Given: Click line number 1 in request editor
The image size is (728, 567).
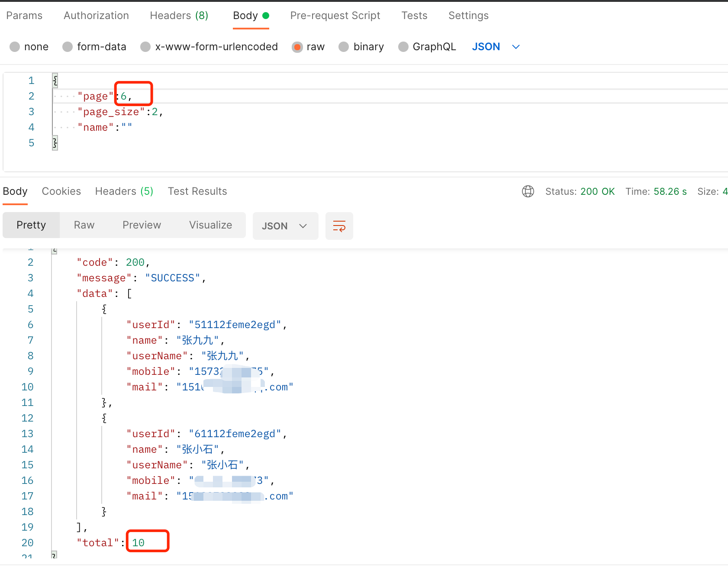Looking at the screenshot, I should pyautogui.click(x=31, y=81).
